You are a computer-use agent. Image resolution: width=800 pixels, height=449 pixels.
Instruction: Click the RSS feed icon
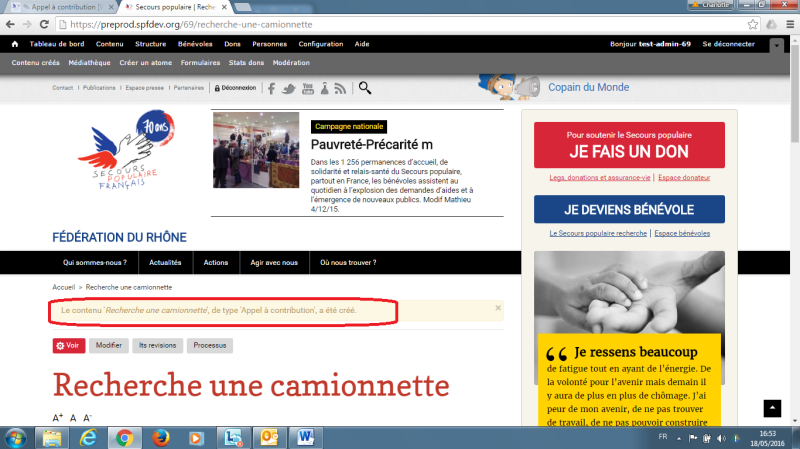click(x=340, y=88)
